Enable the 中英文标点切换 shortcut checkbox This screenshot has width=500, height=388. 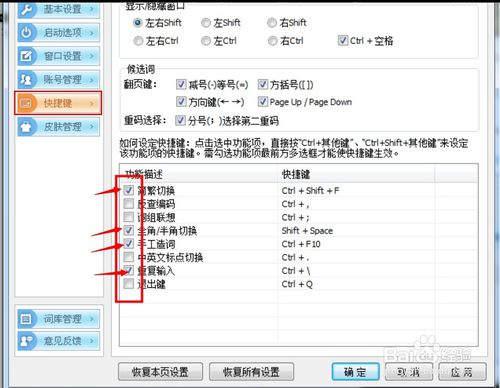pos(129,257)
